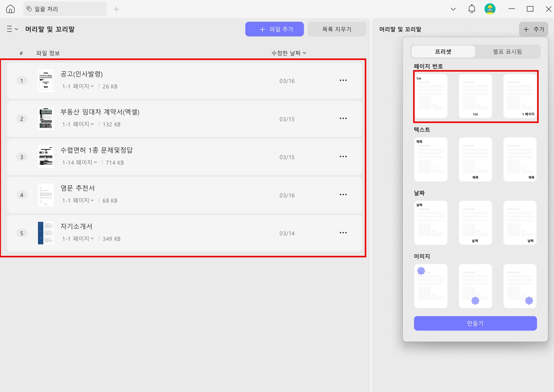Open the hamburger tool menu
554x392 pixels.
click(12, 29)
